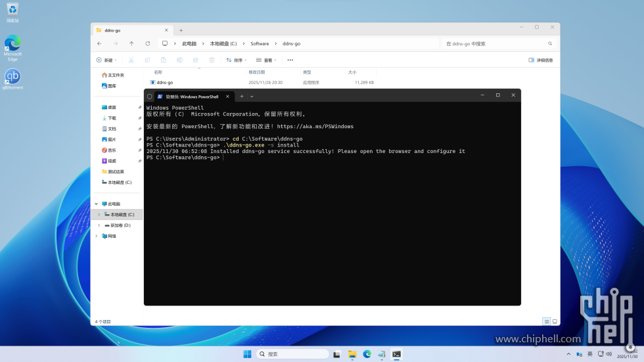This screenshot has width=644, height=362.
Task: Launch Microsoft Edge desktop shortcut
Action: tap(12, 45)
